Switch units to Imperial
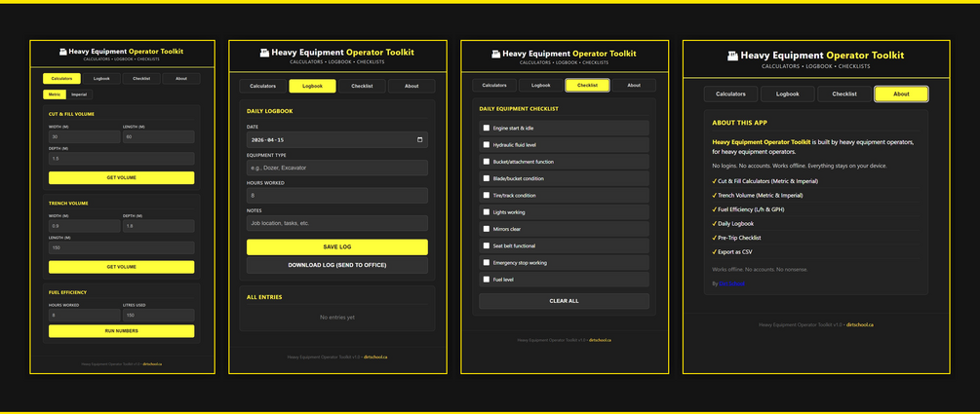980x414 pixels. click(x=79, y=94)
